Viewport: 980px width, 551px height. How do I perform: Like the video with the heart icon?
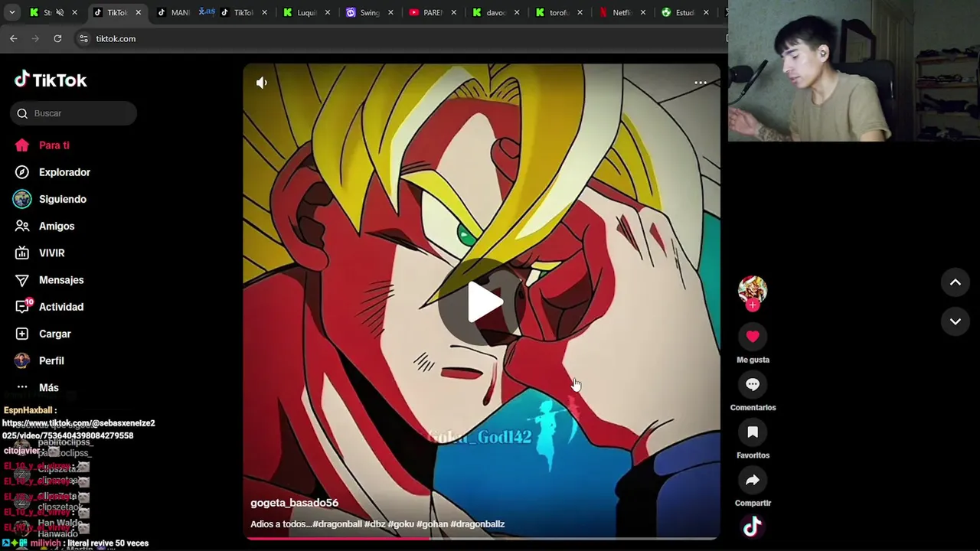click(x=753, y=337)
